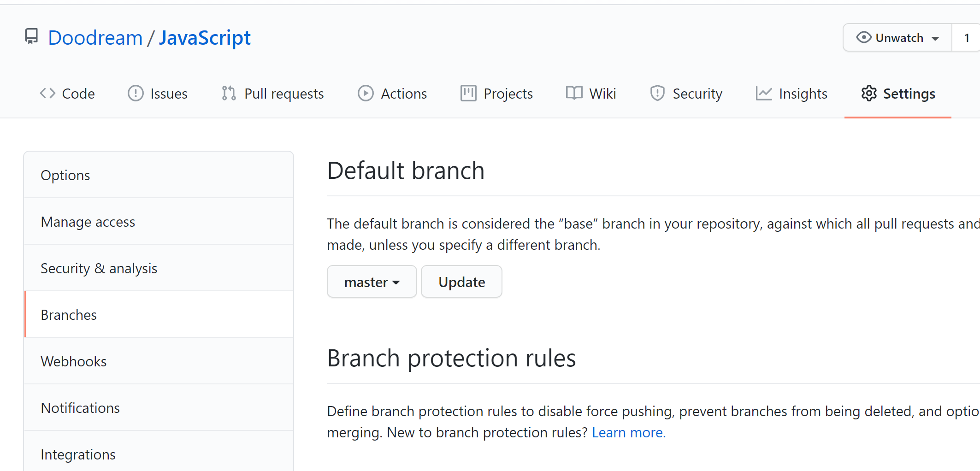Click the Security shield icon

coord(657,94)
